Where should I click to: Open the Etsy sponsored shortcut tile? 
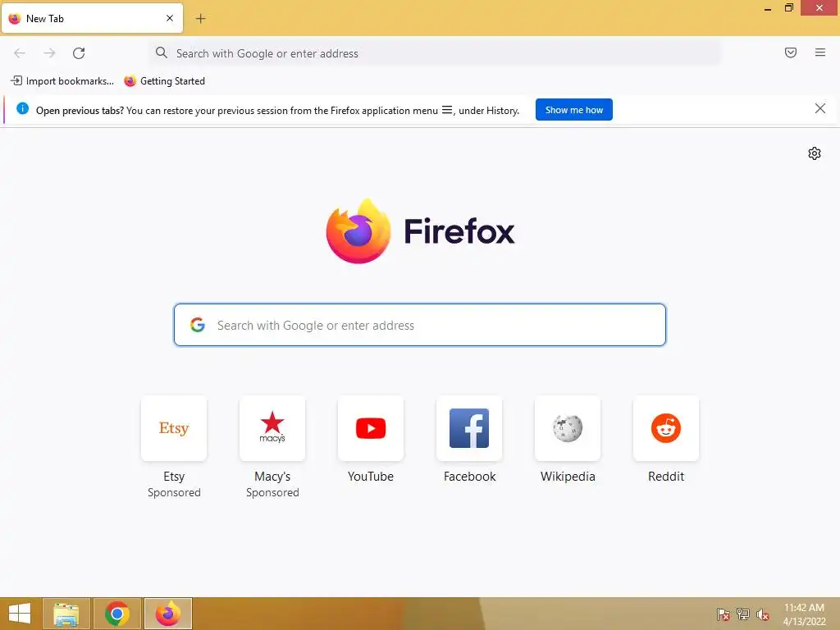click(x=174, y=428)
